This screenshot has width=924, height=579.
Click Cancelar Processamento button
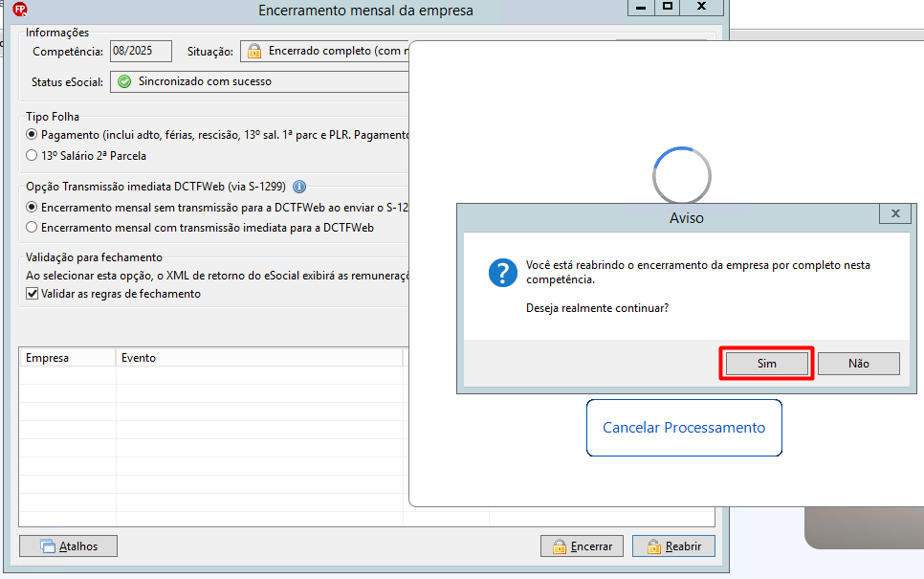pyautogui.click(x=684, y=428)
